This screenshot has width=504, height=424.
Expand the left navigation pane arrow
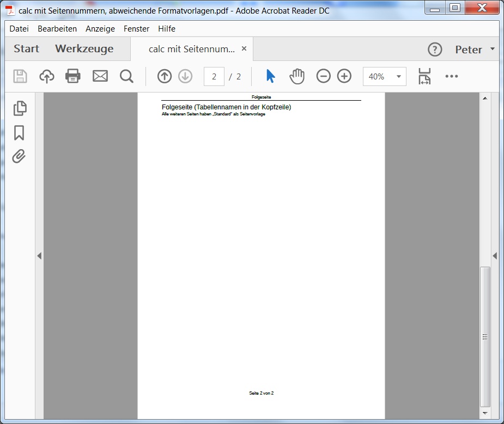pyautogui.click(x=39, y=256)
